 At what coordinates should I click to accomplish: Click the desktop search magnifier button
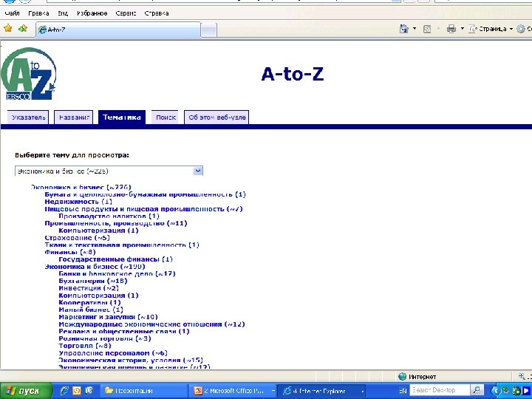pyautogui.click(x=477, y=390)
